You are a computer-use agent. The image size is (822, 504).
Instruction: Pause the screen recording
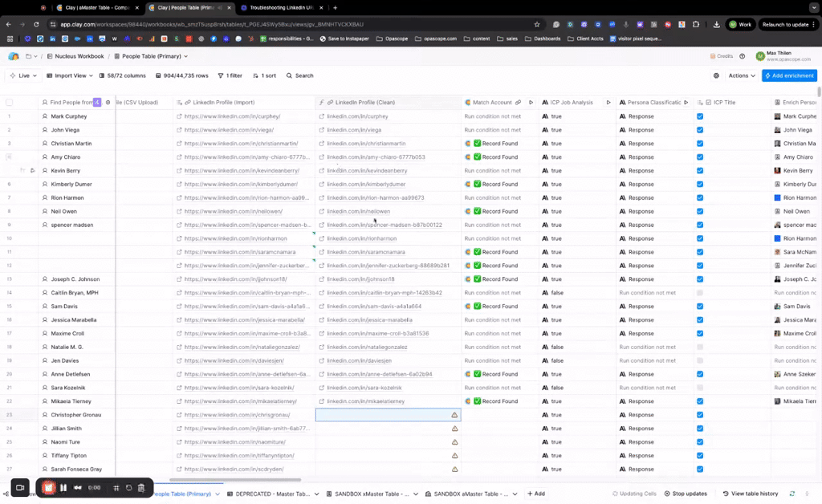63,487
